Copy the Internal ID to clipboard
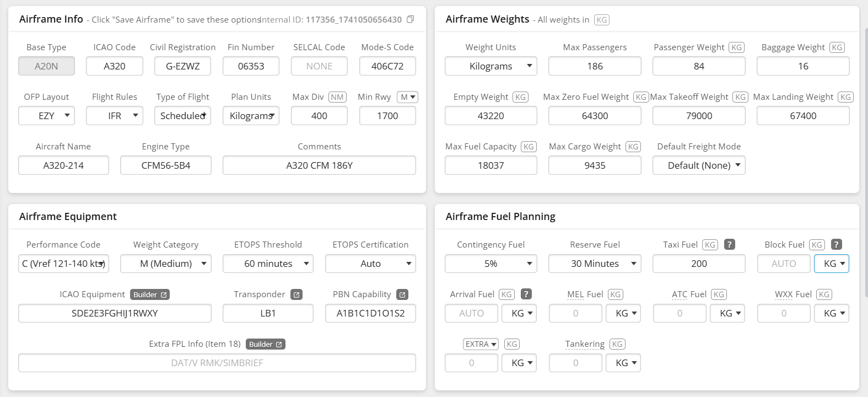 point(410,19)
